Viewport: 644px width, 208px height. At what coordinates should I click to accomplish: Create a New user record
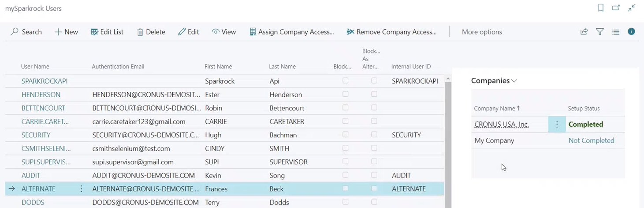(66, 32)
